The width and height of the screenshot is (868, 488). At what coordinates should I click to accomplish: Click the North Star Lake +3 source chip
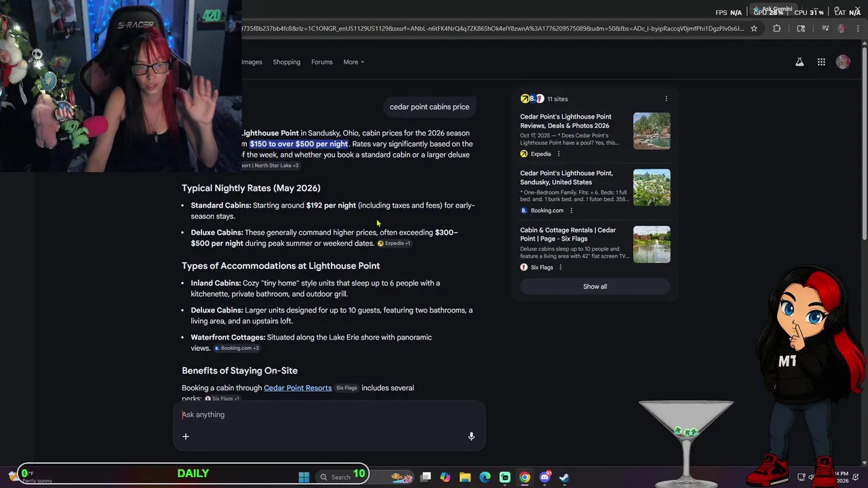(x=271, y=165)
